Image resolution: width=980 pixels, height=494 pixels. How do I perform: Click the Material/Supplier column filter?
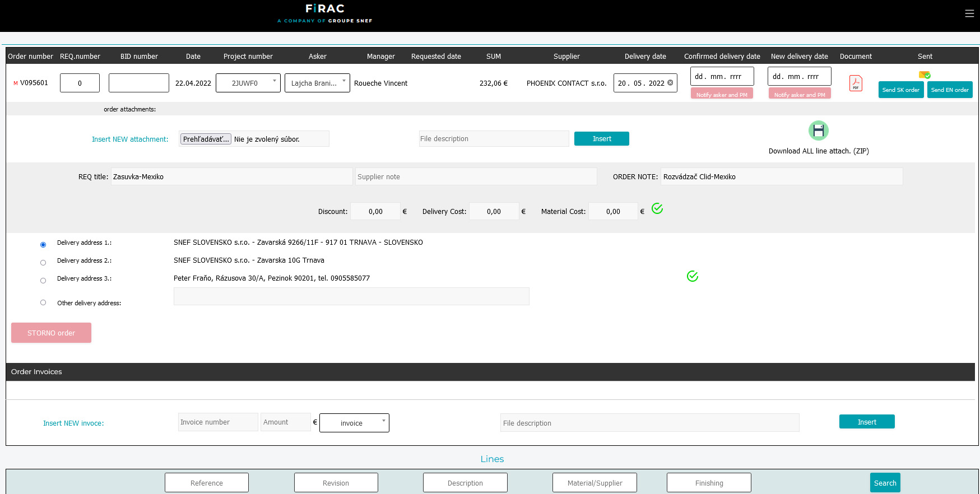[x=594, y=483]
